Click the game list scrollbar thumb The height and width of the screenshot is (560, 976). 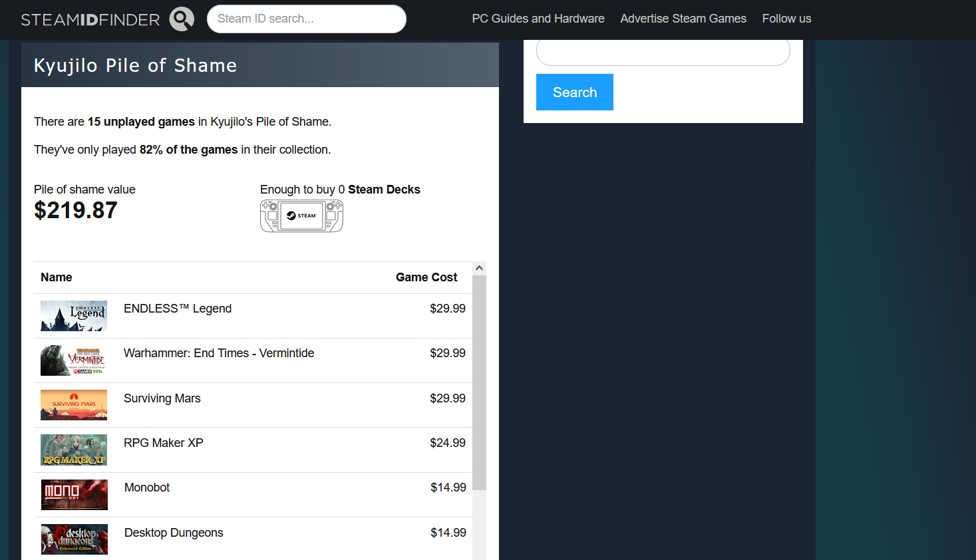[x=479, y=382]
